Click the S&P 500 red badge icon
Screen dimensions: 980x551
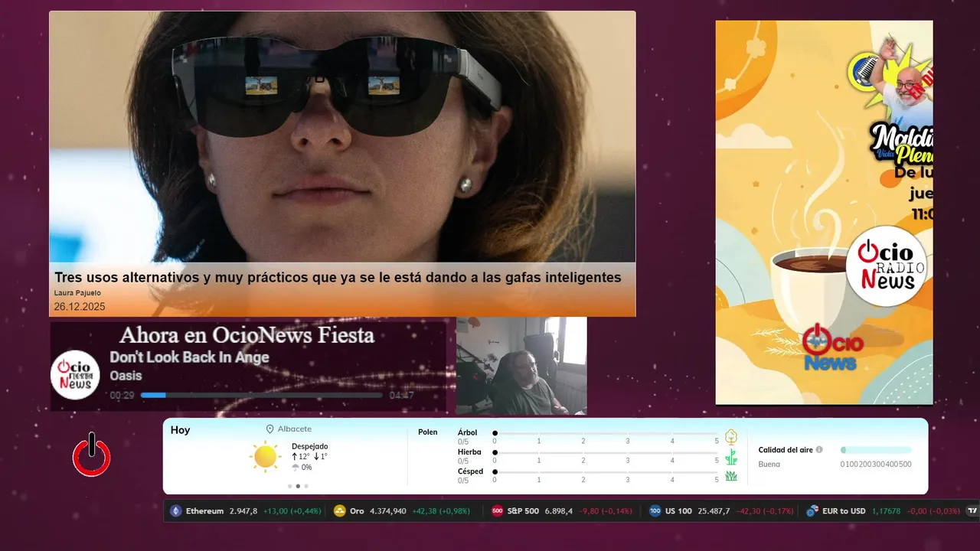[x=497, y=511]
